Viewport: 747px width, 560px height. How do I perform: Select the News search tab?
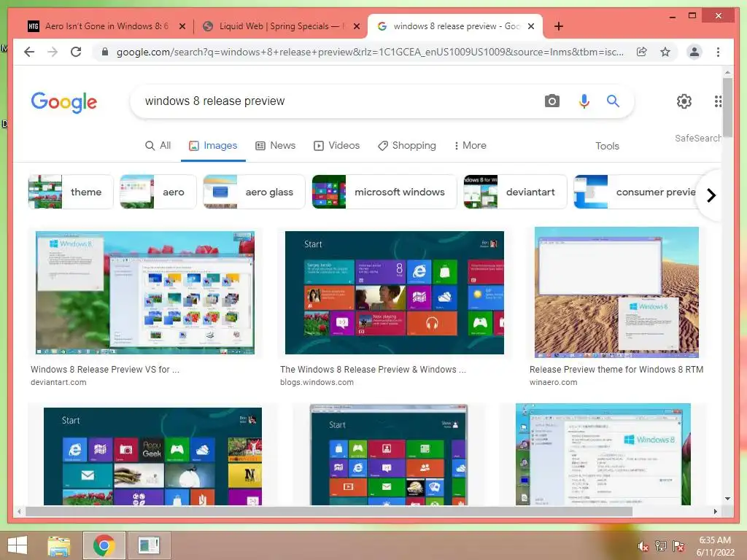pyautogui.click(x=275, y=146)
